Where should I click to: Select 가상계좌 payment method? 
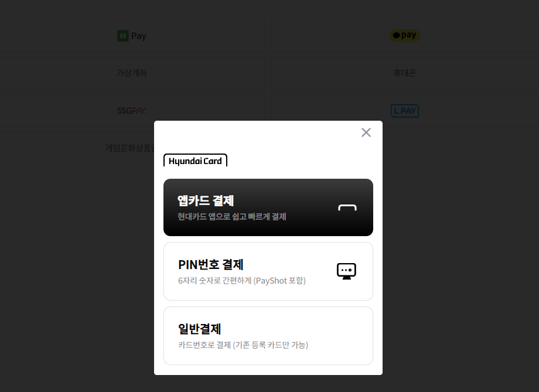132,73
